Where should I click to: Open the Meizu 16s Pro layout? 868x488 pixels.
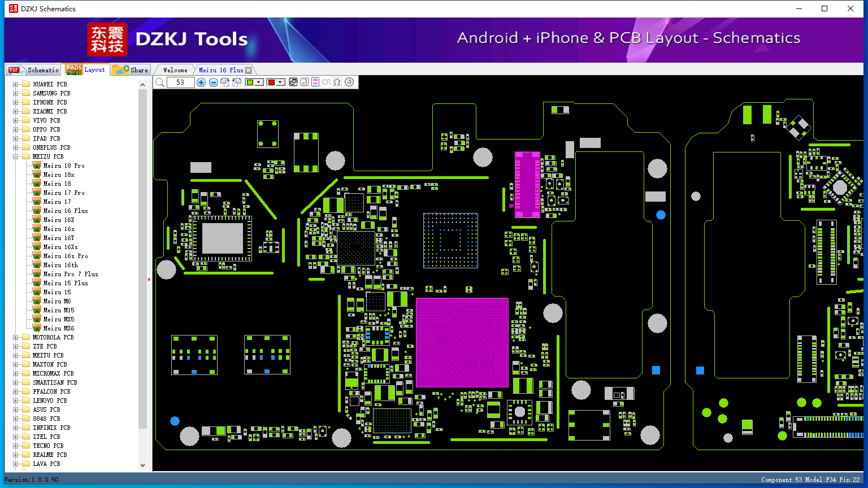pyautogui.click(x=66, y=256)
